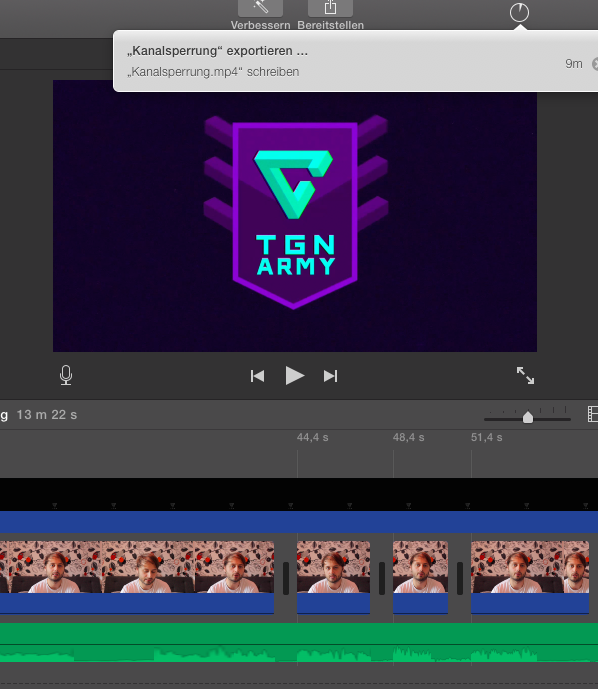598x689 pixels.
Task: Select the black title clip above the timeline
Action: click(x=299, y=494)
